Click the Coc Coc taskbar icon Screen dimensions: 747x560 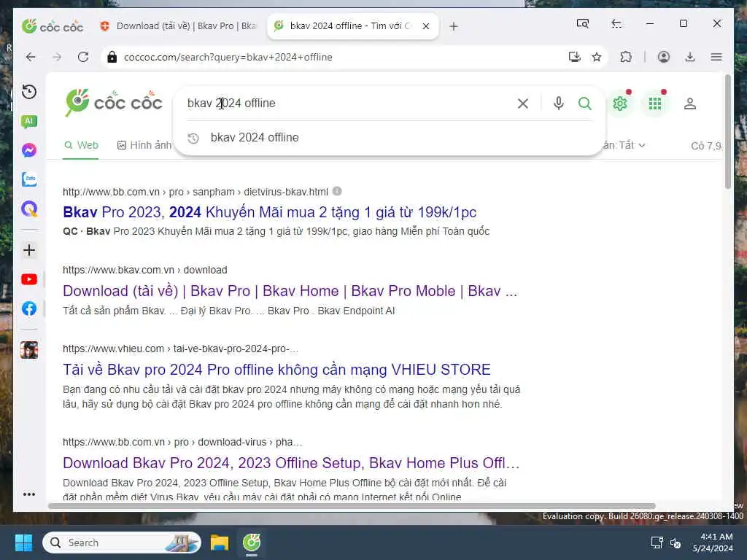252,542
